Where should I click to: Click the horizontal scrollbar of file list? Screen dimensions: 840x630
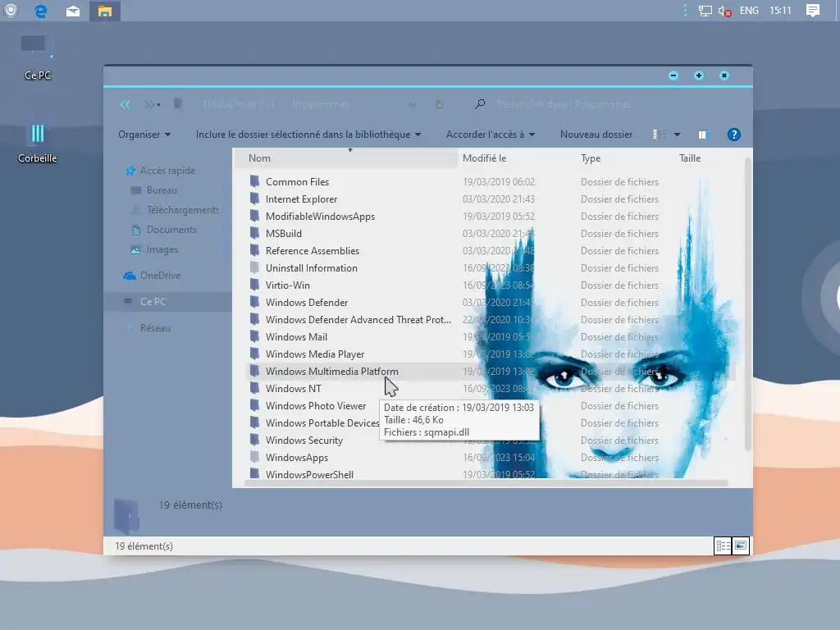(x=486, y=483)
